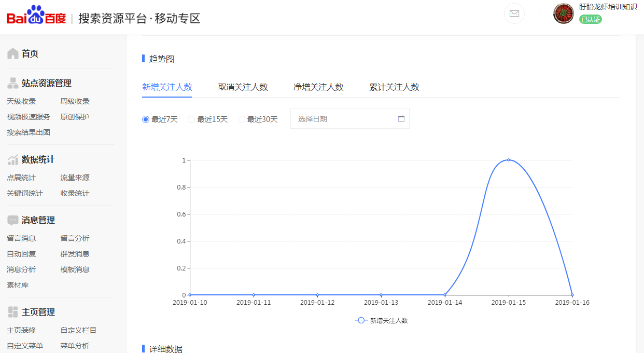Open 模板消息 link

tap(75, 269)
